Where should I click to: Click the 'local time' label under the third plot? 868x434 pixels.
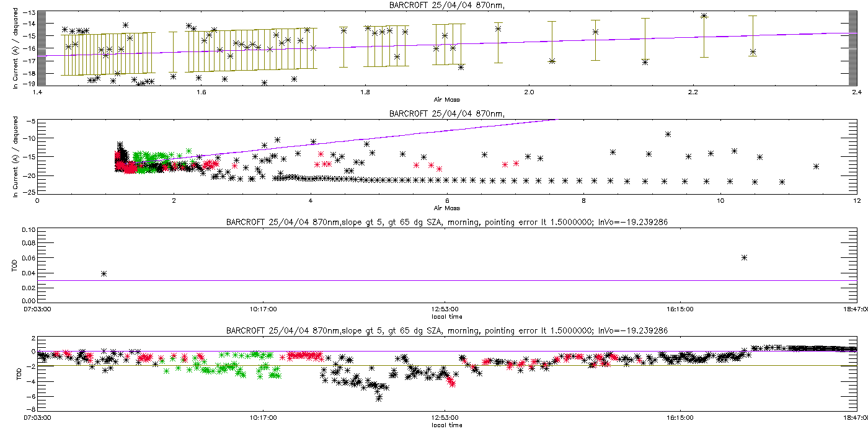pyautogui.click(x=446, y=316)
